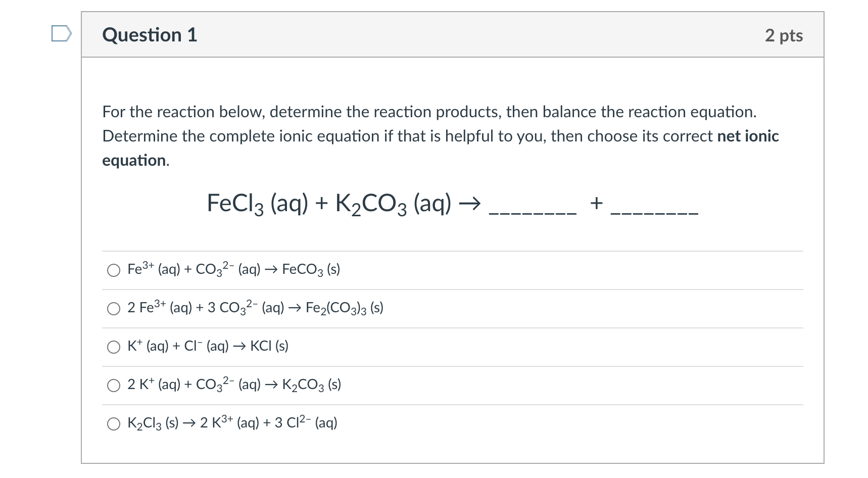This screenshot has height=478, width=868.
Task: Select the K+ + Cl- → KCl answer
Action: 207,347
